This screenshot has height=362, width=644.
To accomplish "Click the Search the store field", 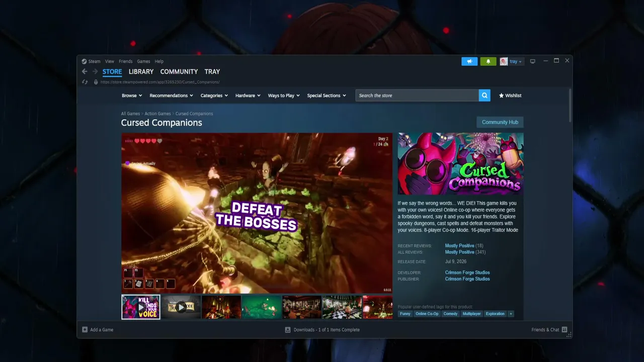I will pyautogui.click(x=417, y=96).
